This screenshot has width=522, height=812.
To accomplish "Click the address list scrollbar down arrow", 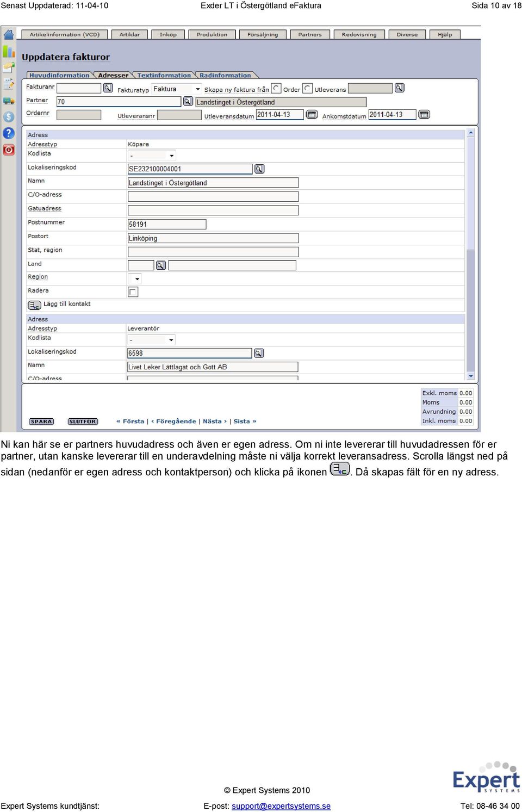I will pyautogui.click(x=471, y=376).
